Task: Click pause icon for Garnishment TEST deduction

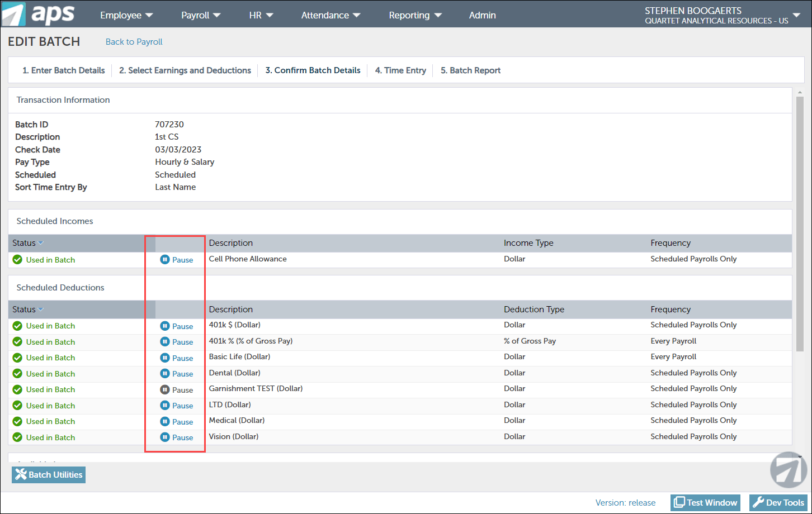Action: tap(165, 390)
